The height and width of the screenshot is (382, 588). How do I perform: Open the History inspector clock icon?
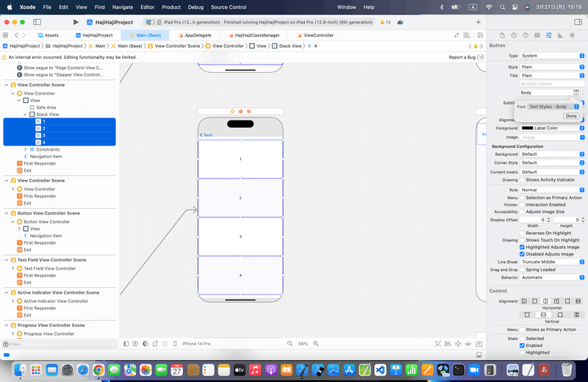point(514,35)
